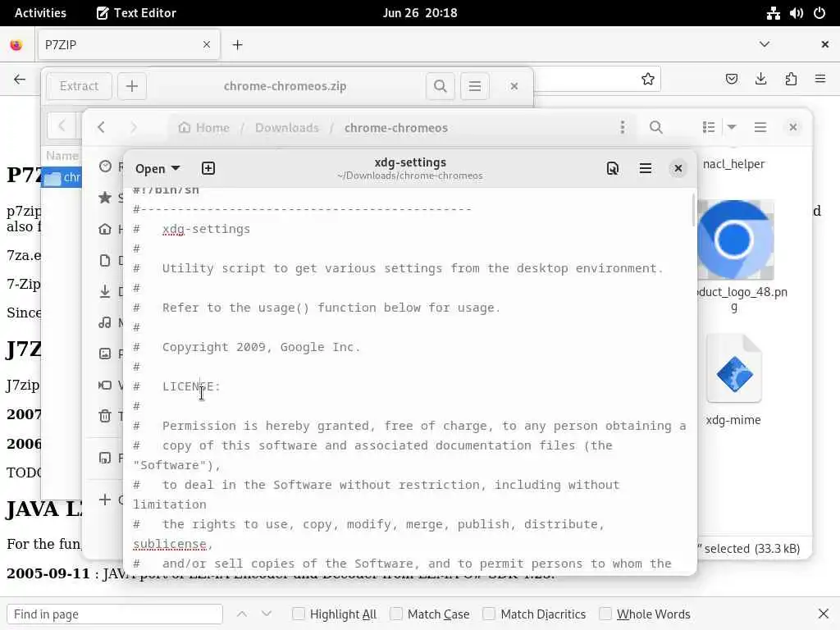Click the Copyright 2009, Google Inc. line
The width and height of the screenshot is (840, 630).
pos(262,347)
